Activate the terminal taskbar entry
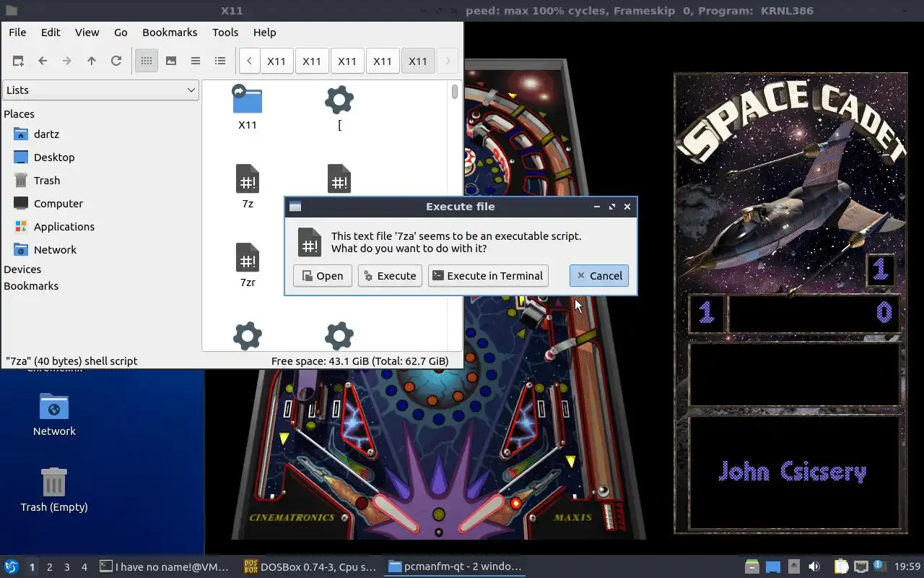 coord(166,567)
